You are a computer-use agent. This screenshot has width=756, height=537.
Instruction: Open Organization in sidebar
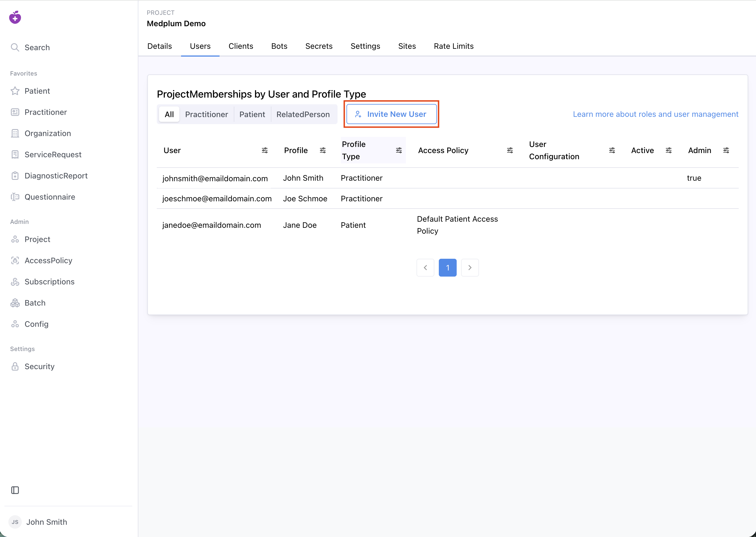pos(41,133)
